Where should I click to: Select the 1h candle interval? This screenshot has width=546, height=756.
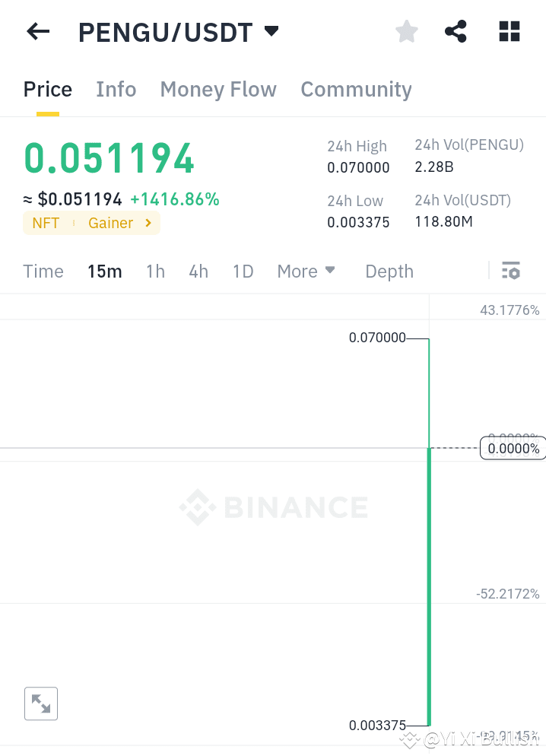155,271
